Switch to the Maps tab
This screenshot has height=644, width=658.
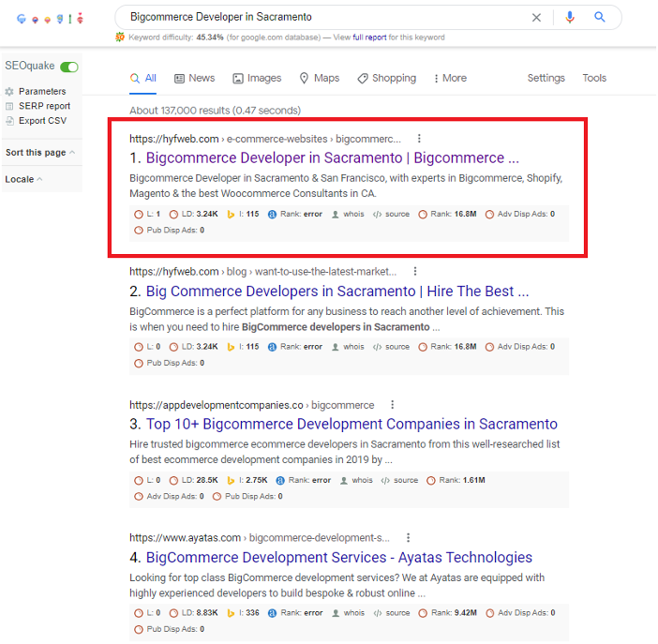point(320,79)
